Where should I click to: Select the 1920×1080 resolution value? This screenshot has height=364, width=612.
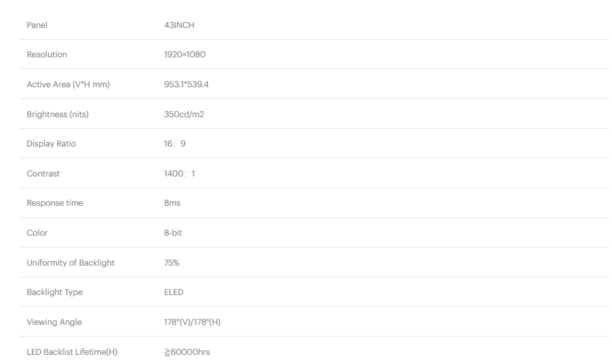click(184, 55)
